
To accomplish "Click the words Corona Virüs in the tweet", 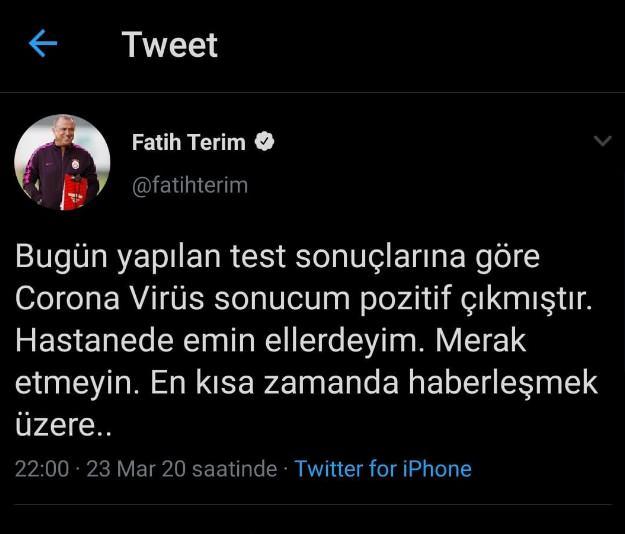I will [110, 299].
